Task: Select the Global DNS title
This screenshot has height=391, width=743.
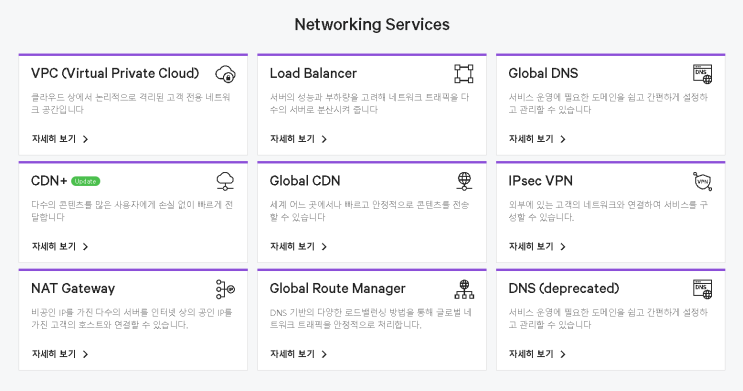Action: pos(544,73)
